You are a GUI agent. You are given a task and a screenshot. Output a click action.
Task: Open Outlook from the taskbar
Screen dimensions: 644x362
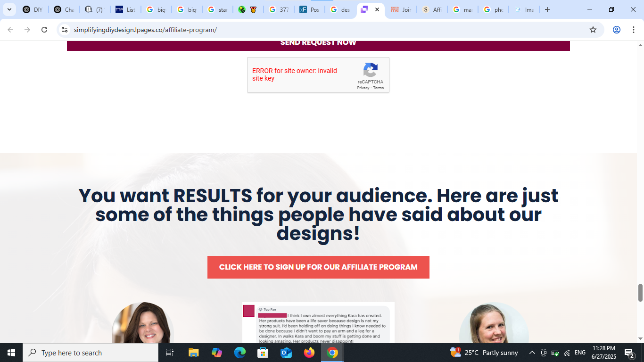[286, 353]
